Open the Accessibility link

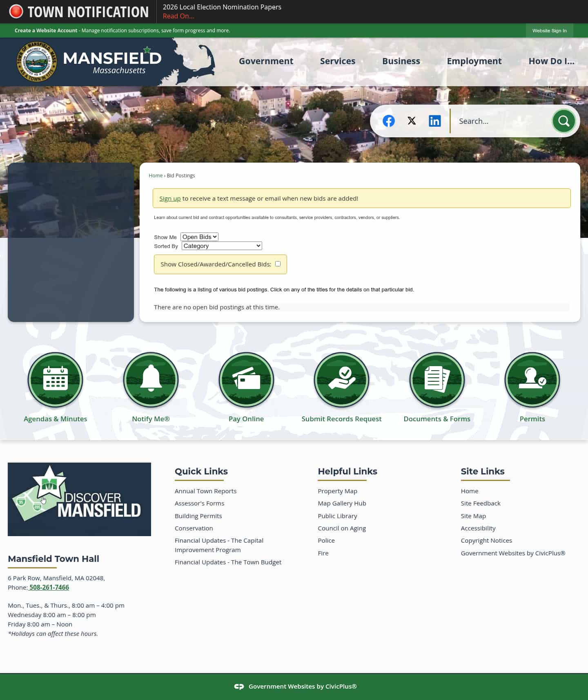point(478,528)
